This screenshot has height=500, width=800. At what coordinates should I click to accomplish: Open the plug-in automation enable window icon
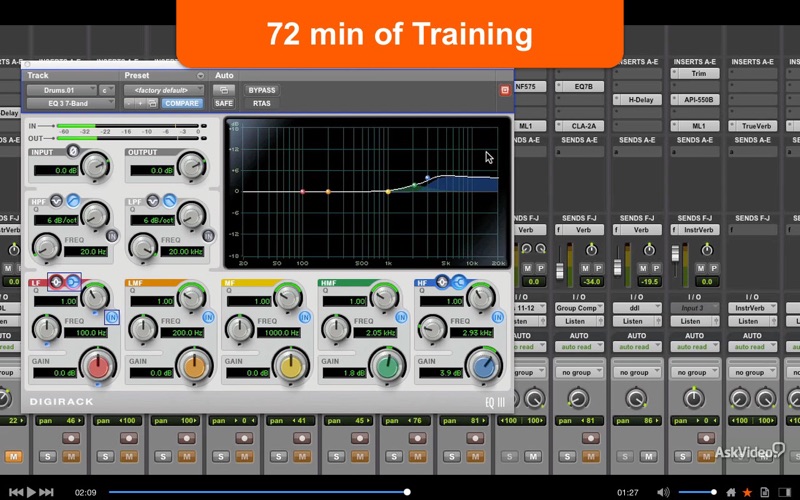pos(223,90)
